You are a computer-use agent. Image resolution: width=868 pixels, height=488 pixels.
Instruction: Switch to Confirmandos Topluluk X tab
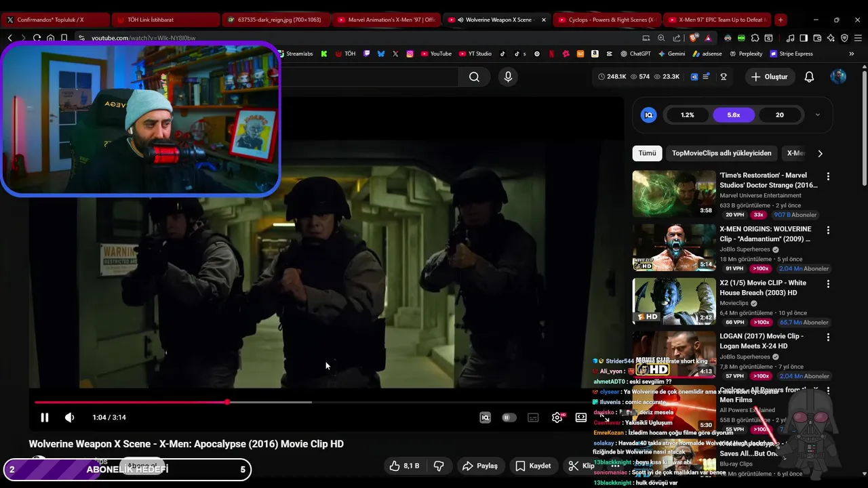56,20
